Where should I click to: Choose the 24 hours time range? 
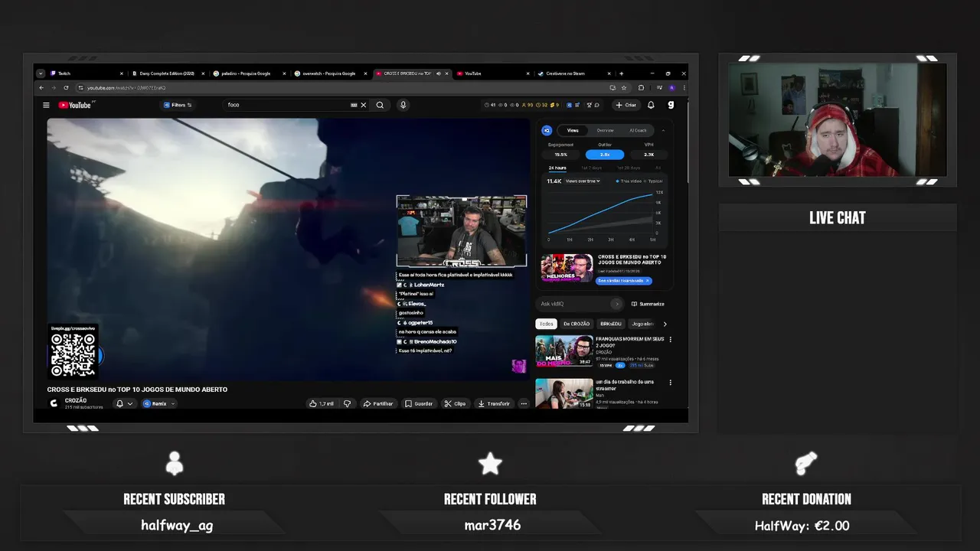[x=557, y=168]
